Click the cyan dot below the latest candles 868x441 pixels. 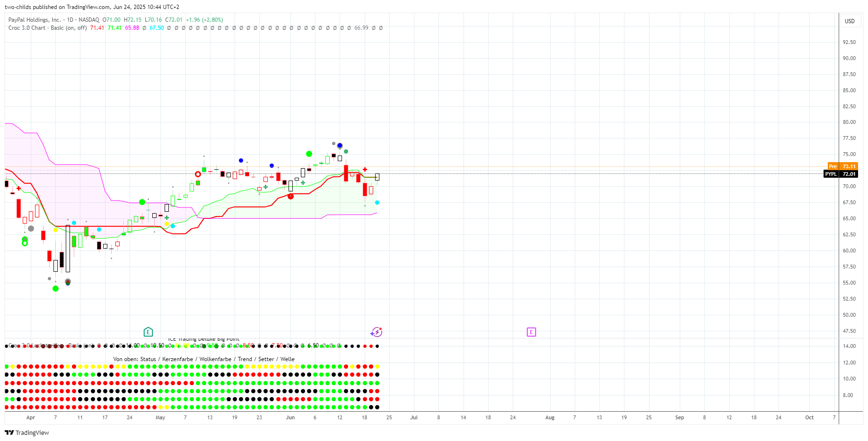377,202
